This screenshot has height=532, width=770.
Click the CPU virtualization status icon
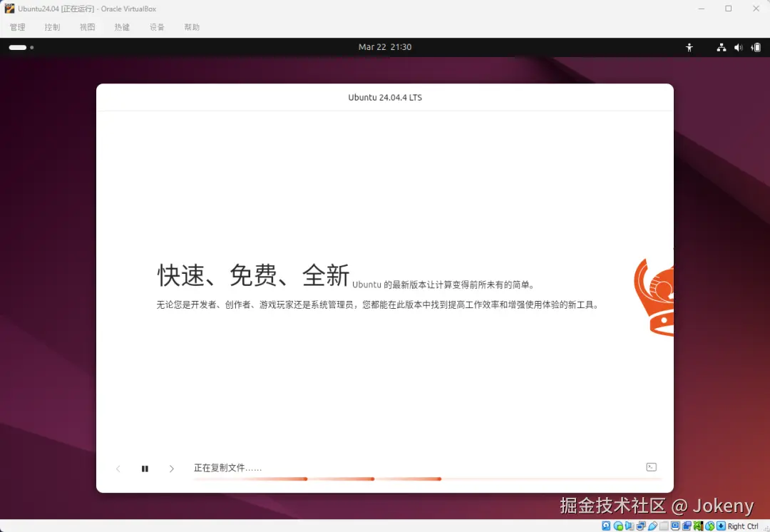point(698,526)
